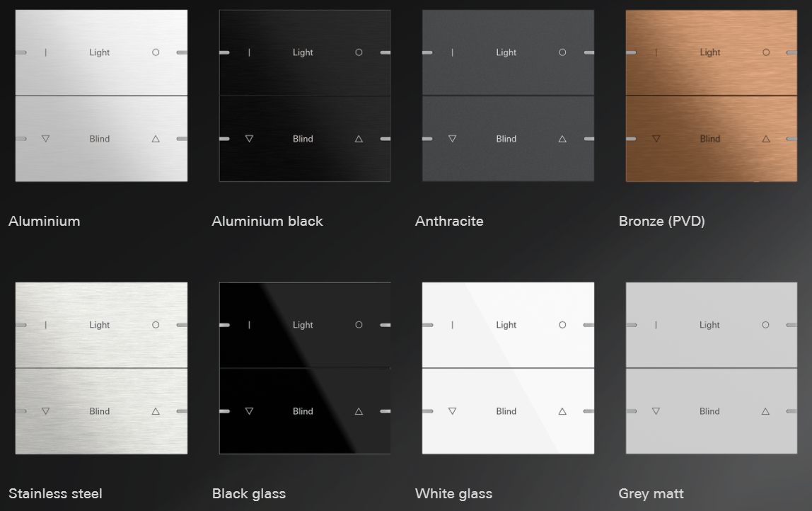Click the Blind text on Stainless steel switch
812x511 pixels.
(x=100, y=411)
